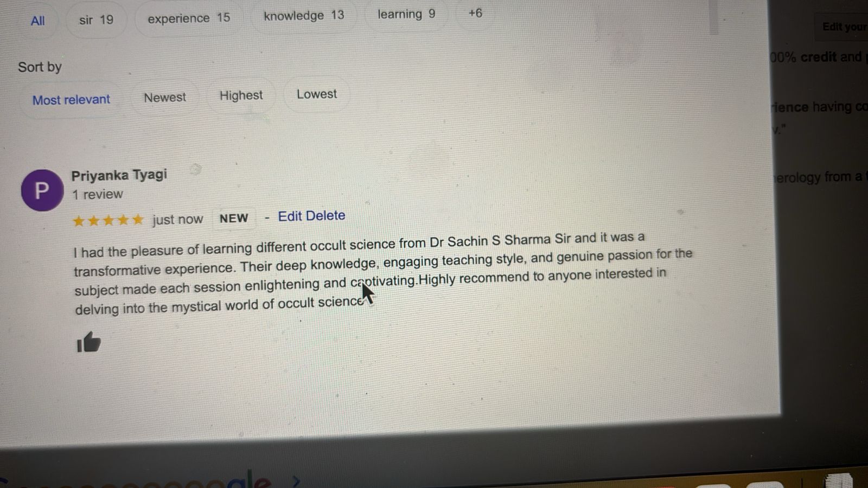Click the Edit your review button

pos(844,27)
